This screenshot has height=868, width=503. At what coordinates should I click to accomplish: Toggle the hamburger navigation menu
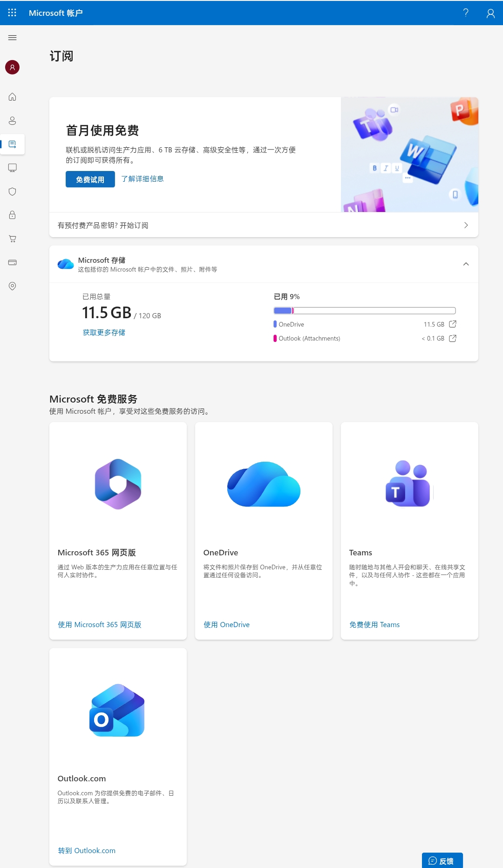[x=13, y=38]
